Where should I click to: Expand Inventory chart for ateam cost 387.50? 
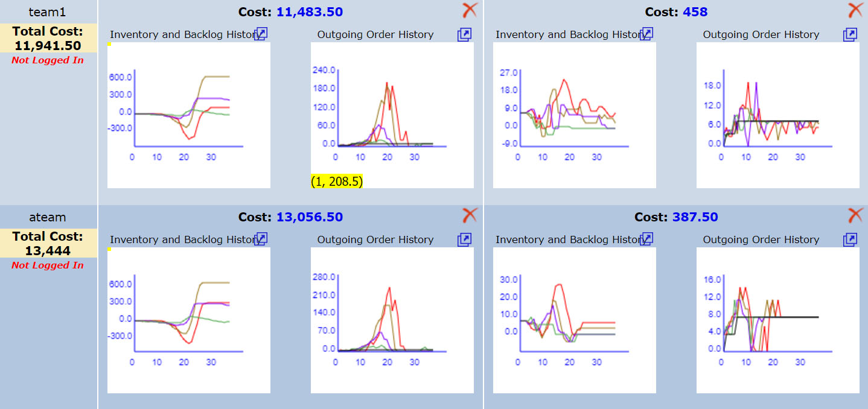(646, 239)
